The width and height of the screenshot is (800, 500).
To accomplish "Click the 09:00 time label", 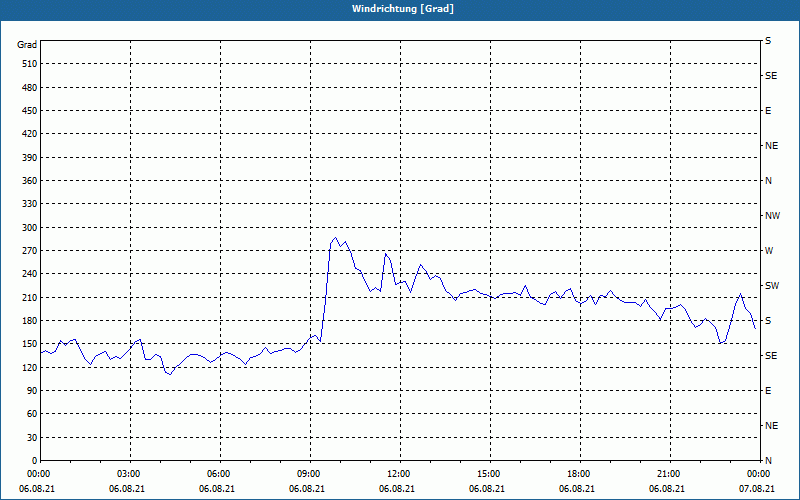I will tap(310, 474).
